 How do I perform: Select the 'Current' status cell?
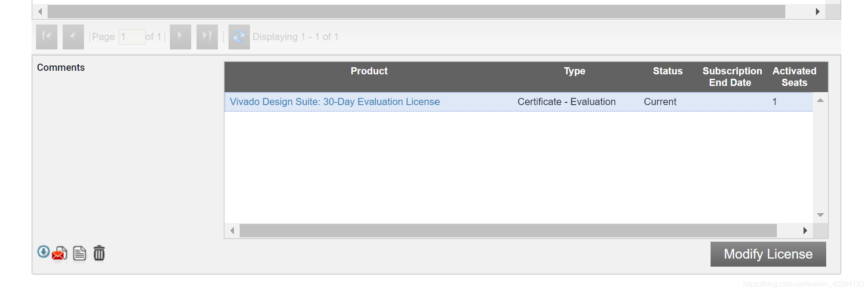(660, 102)
